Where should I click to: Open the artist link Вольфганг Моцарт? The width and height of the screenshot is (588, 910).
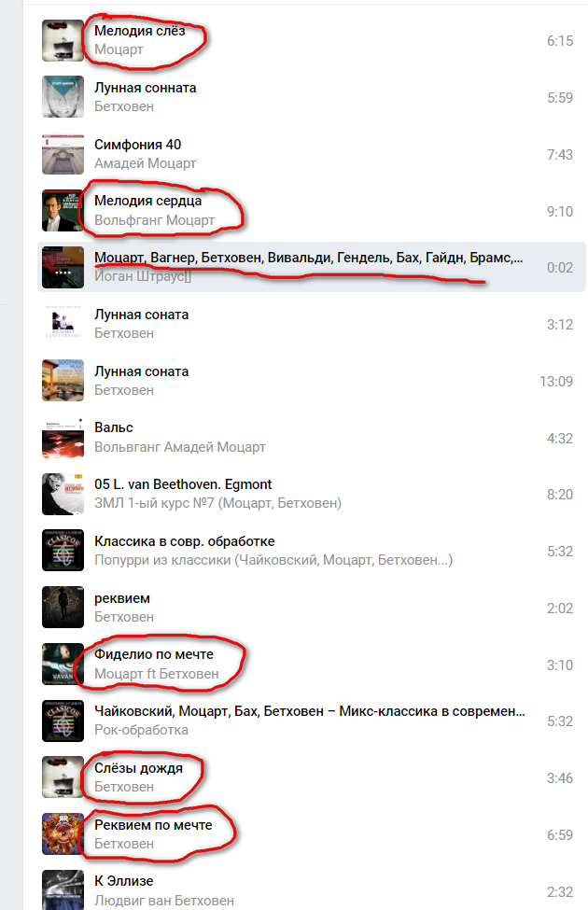coord(154,220)
